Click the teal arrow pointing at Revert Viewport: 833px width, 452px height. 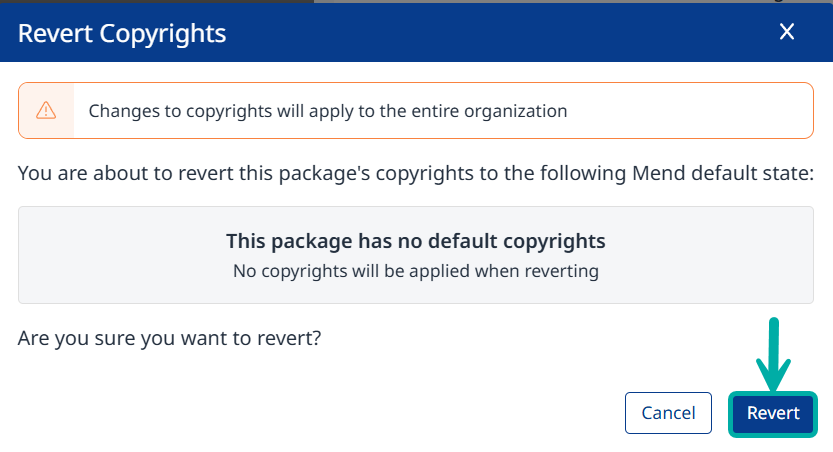coord(773,355)
